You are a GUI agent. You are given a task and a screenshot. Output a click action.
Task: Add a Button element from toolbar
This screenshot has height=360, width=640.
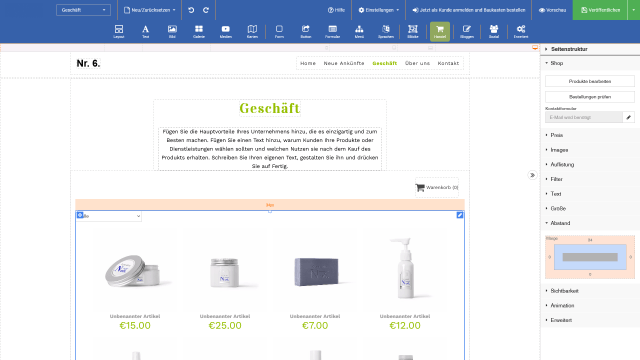click(x=306, y=31)
